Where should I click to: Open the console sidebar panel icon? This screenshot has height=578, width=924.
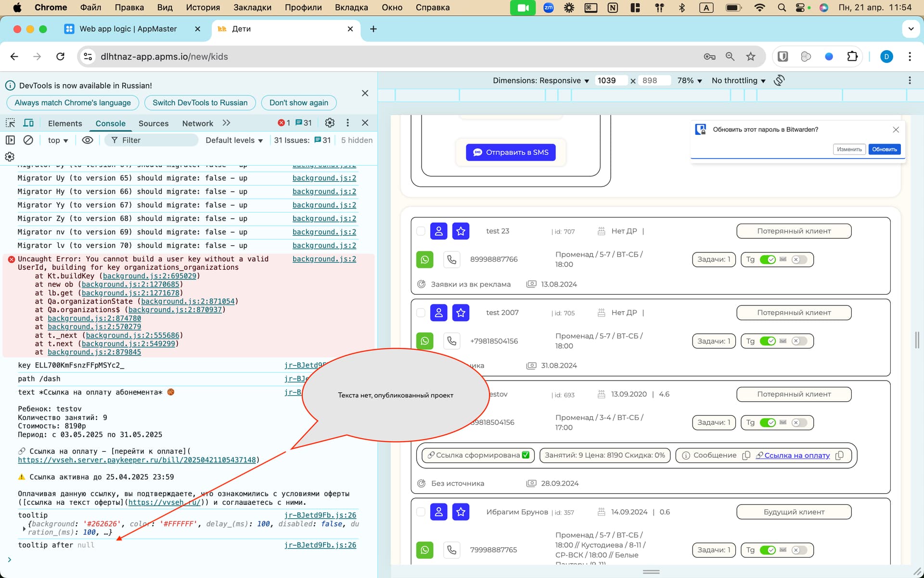point(10,140)
